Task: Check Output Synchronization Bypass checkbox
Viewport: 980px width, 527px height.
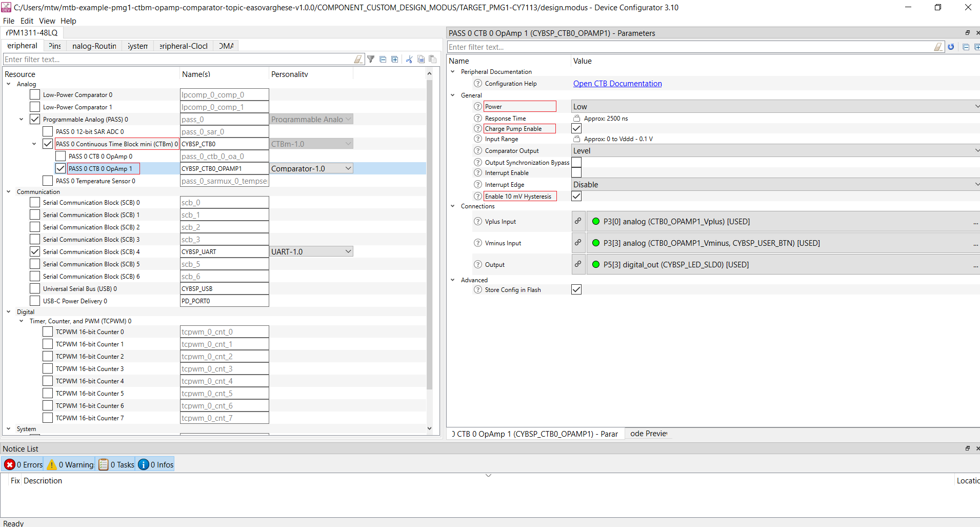Action: click(x=576, y=162)
